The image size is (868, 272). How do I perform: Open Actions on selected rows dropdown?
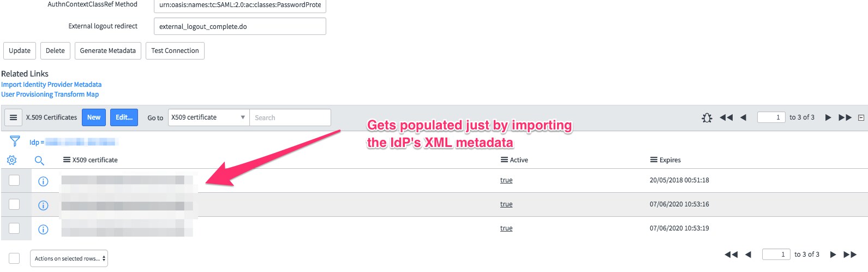(69, 258)
